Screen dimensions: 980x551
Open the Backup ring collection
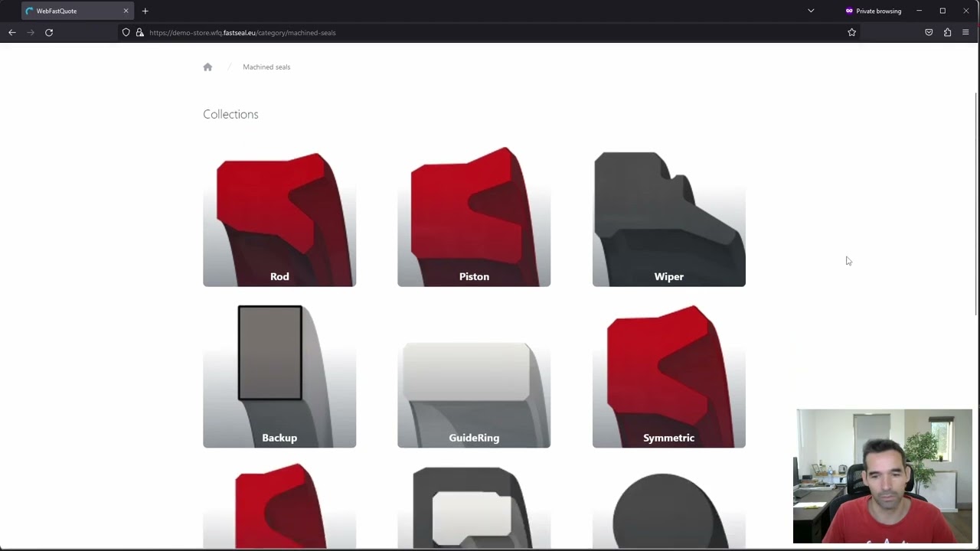tap(279, 375)
